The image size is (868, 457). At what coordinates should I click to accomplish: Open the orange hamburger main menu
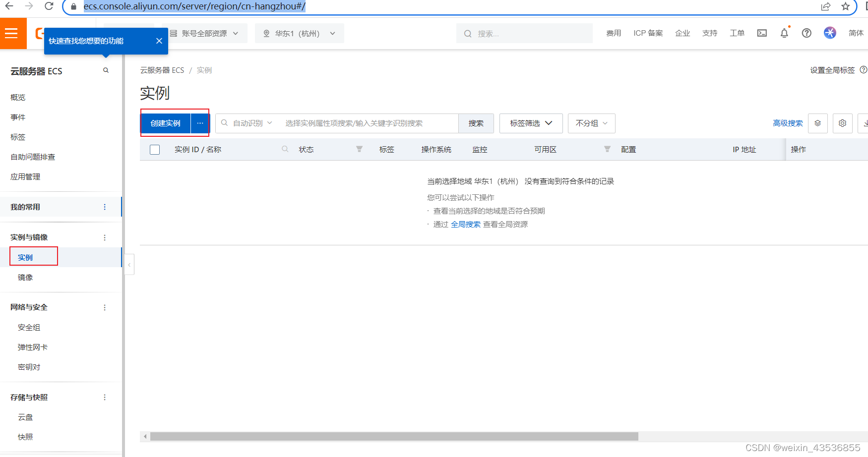(11, 33)
